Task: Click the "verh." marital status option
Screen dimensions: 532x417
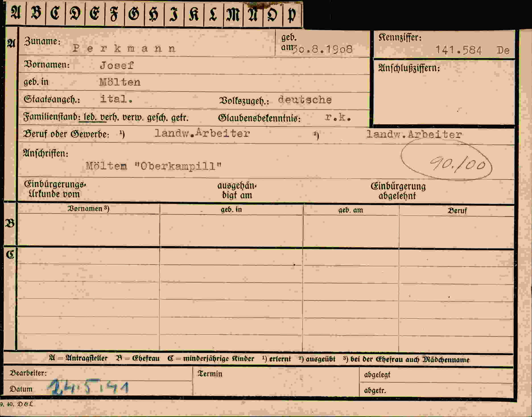Action: (x=110, y=118)
